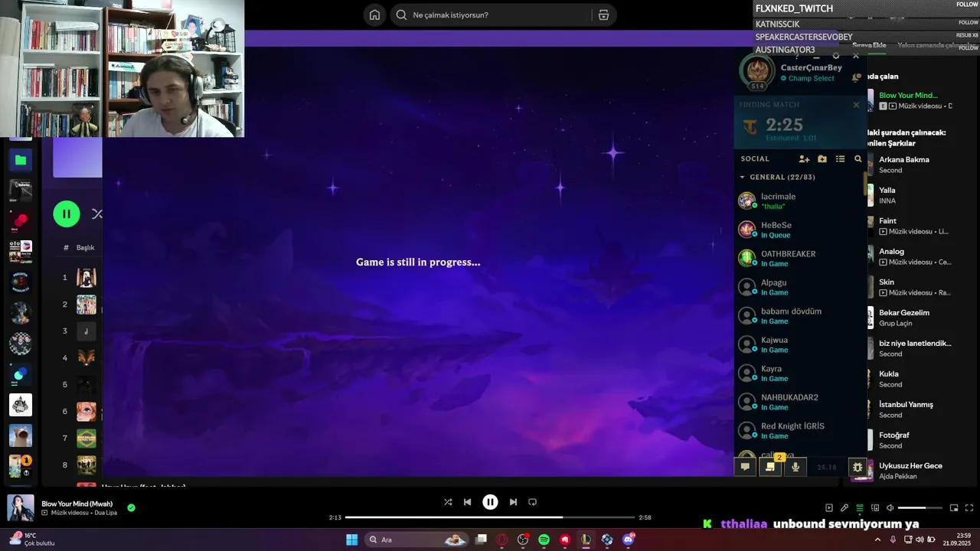980x551 pixels.
Task: Pause playback in the bottom player bar
Action: [490, 502]
